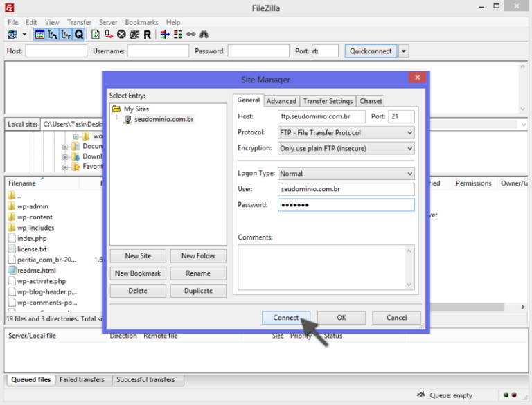Toggle the message log display icon
The height and width of the screenshot is (405, 532).
point(39,34)
